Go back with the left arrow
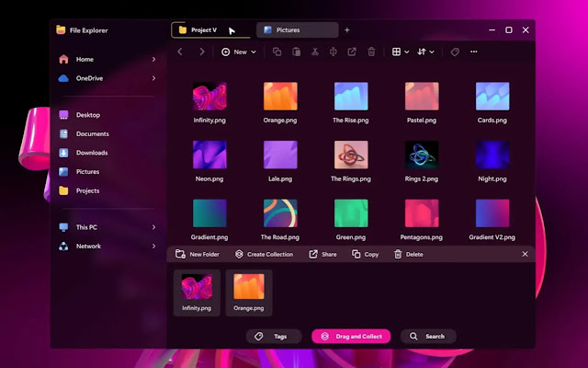Screen dimensions: 588x368 pos(180,52)
